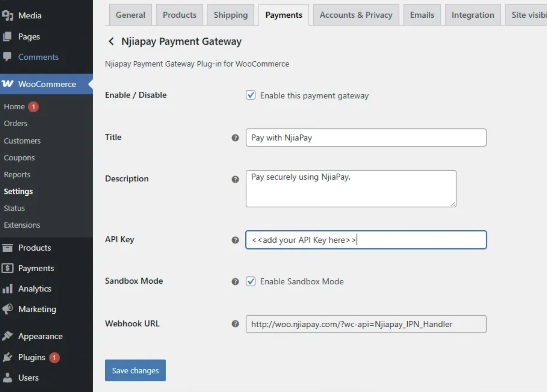Switch to the Emails tab
Image resolution: width=547 pixels, height=392 pixels.
coord(422,15)
